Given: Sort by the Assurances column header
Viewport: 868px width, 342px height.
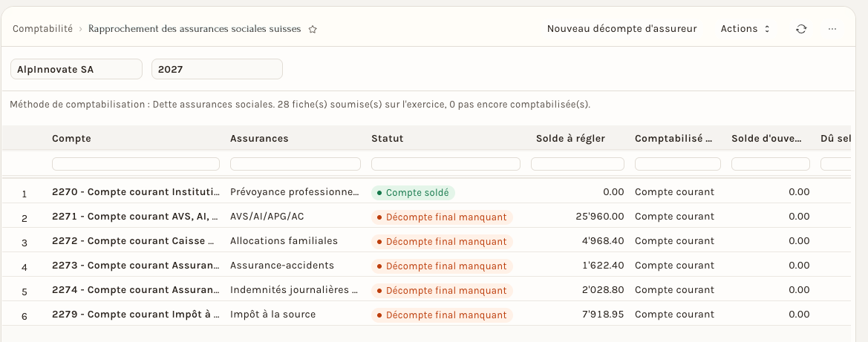Looking at the screenshot, I should point(259,138).
